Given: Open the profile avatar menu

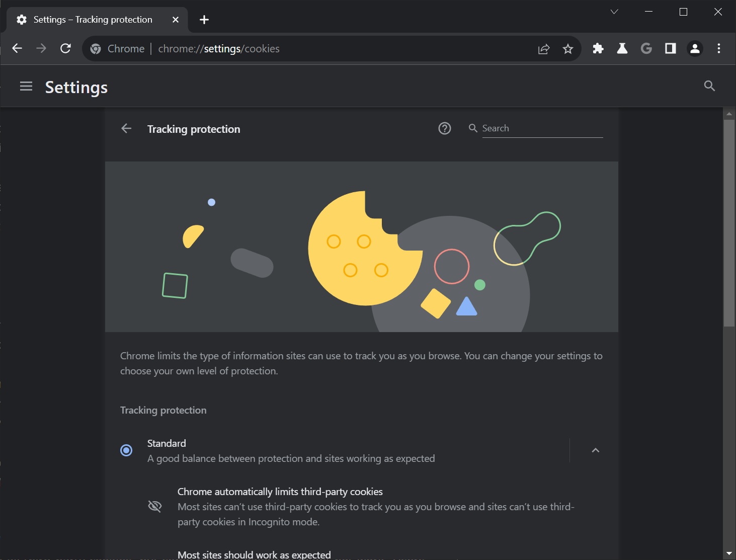Looking at the screenshot, I should (x=695, y=48).
